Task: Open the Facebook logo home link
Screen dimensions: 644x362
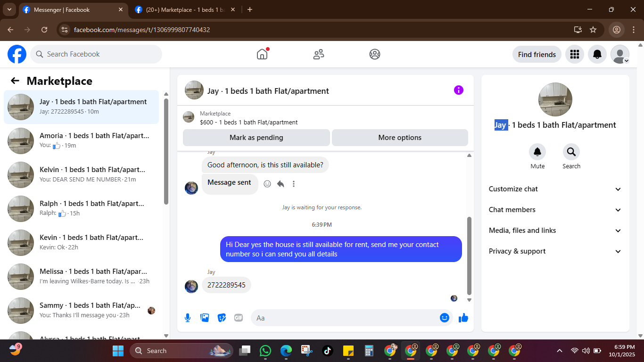Action: (x=17, y=54)
